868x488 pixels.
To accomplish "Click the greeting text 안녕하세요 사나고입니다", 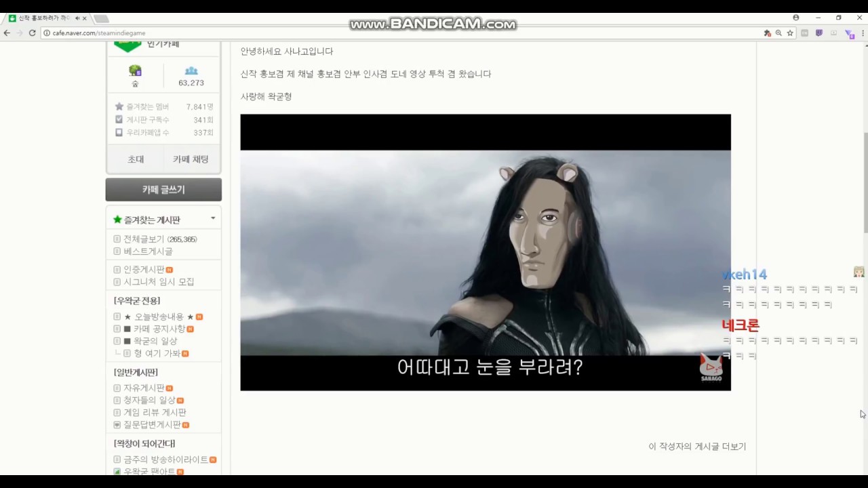I will 287,52.
